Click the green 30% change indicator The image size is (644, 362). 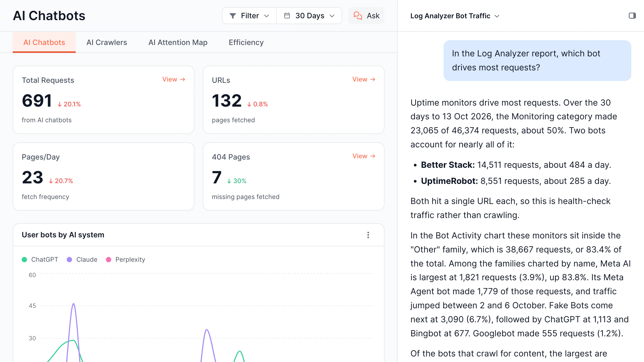click(x=237, y=181)
